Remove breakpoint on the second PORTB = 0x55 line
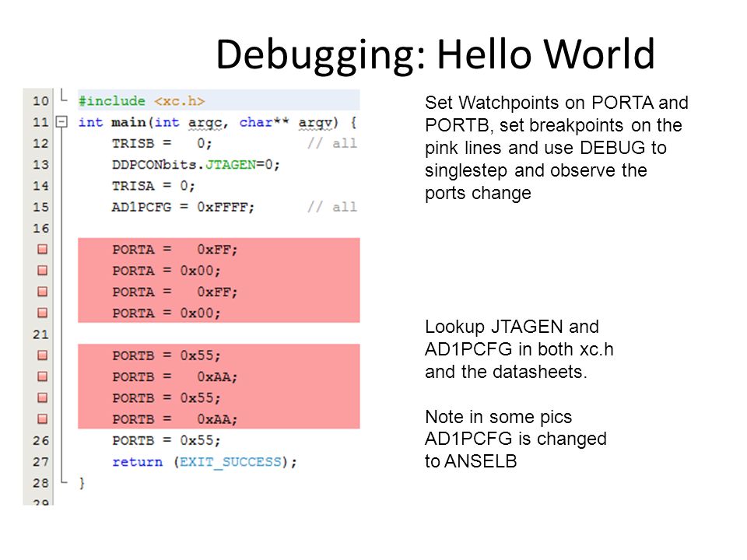The image size is (747, 560). point(42,397)
